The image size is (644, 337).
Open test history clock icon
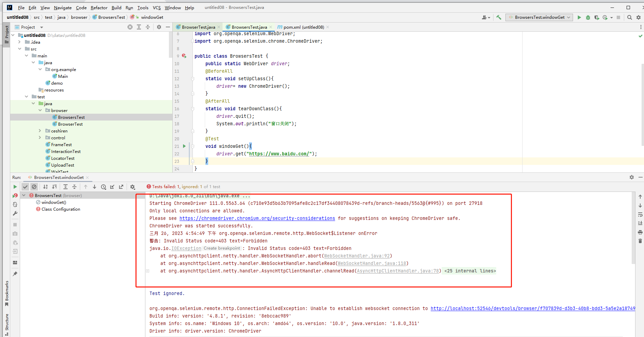103,187
